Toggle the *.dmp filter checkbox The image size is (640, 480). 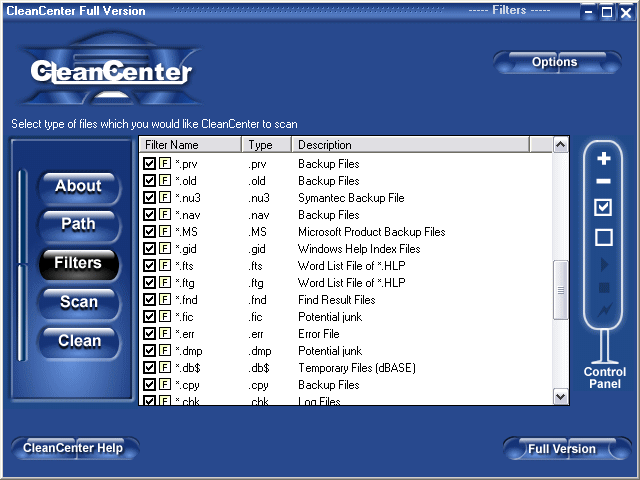(149, 351)
